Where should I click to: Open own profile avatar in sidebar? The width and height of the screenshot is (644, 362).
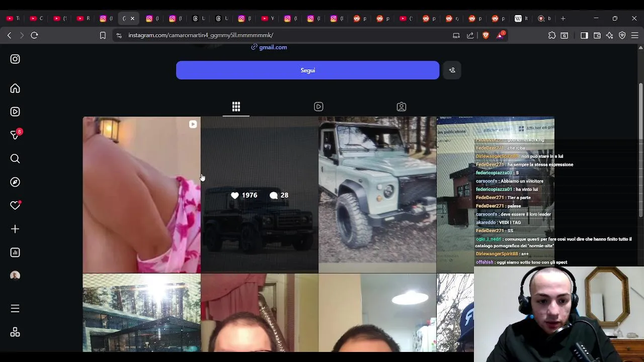pos(15,276)
